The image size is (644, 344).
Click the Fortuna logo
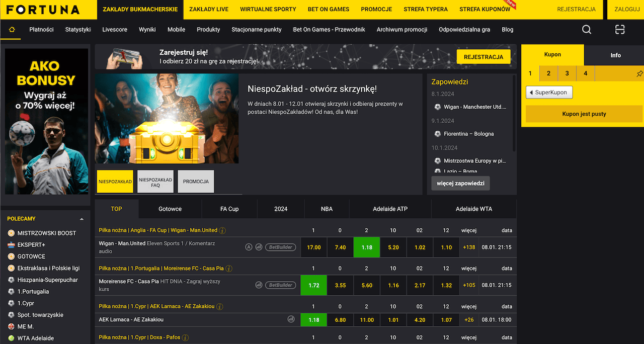[43, 10]
